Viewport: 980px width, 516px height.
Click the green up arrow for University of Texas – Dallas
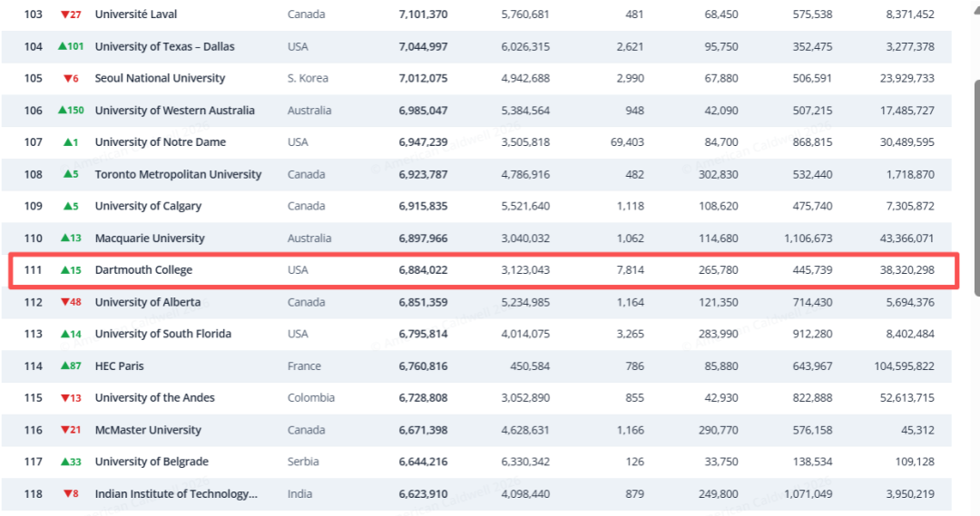click(x=62, y=46)
